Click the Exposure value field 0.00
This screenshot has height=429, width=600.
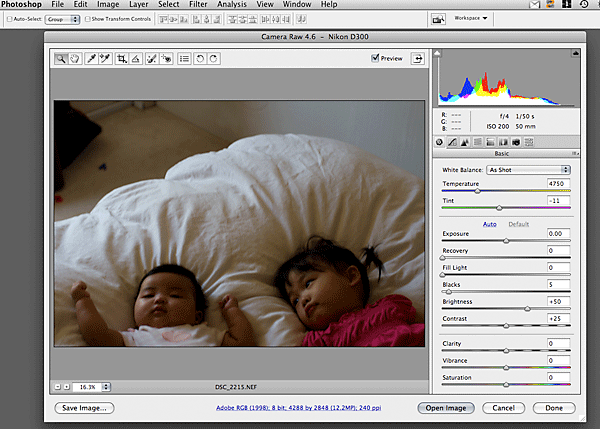coord(558,233)
